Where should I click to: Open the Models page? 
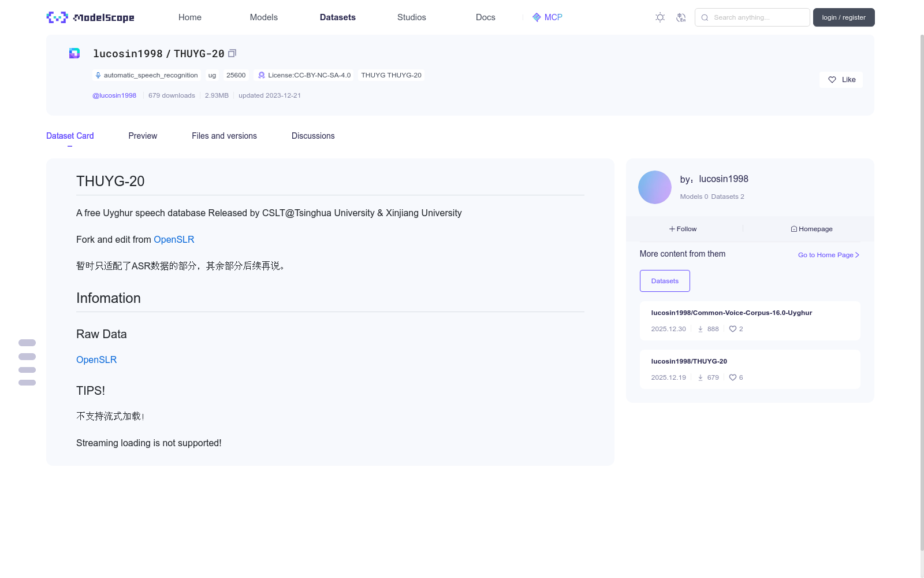pos(264,17)
